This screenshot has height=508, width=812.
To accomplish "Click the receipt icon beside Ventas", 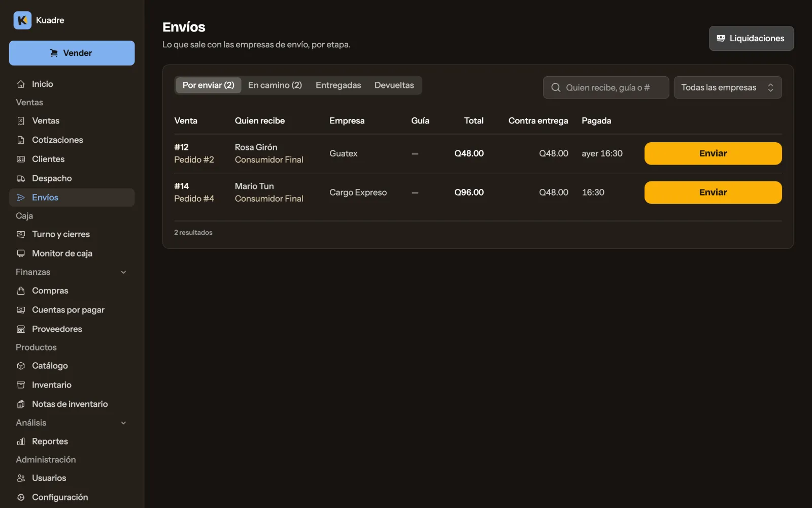I will 21,121.
